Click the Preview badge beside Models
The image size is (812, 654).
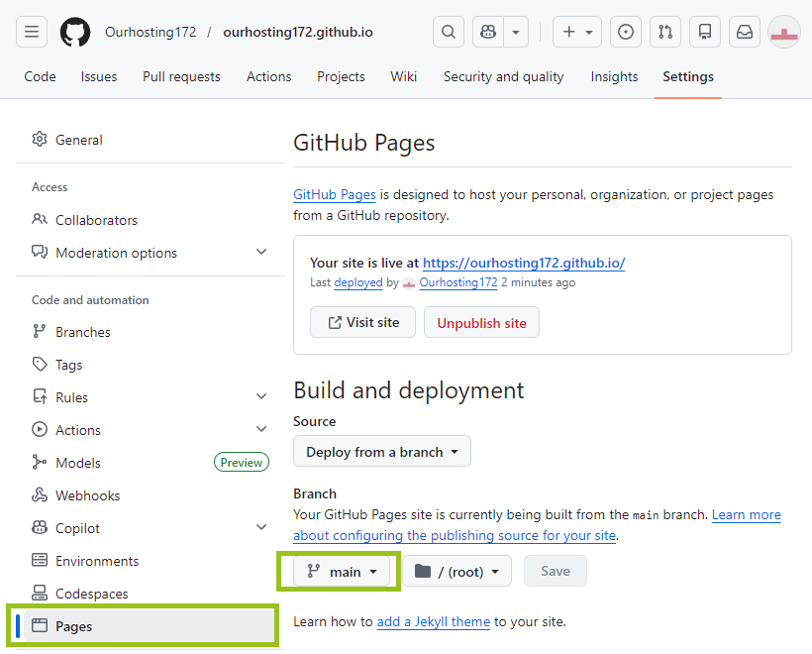[x=242, y=462]
